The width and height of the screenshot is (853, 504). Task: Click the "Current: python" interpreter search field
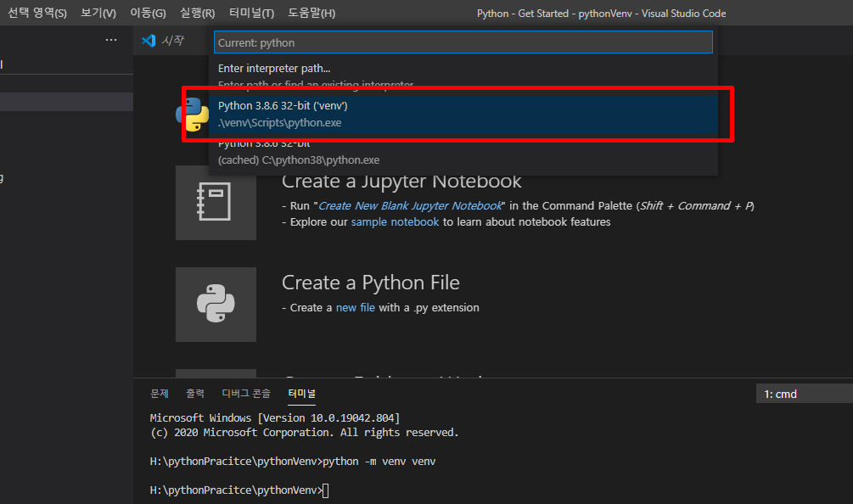tap(463, 41)
